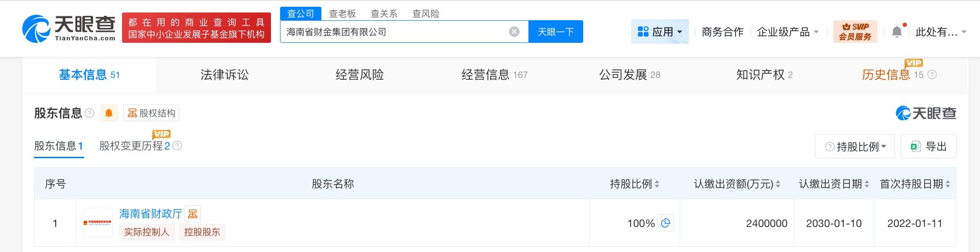The image size is (980, 252).
Task: Click help icon next to 股东信息 heading
Action: click(89, 113)
